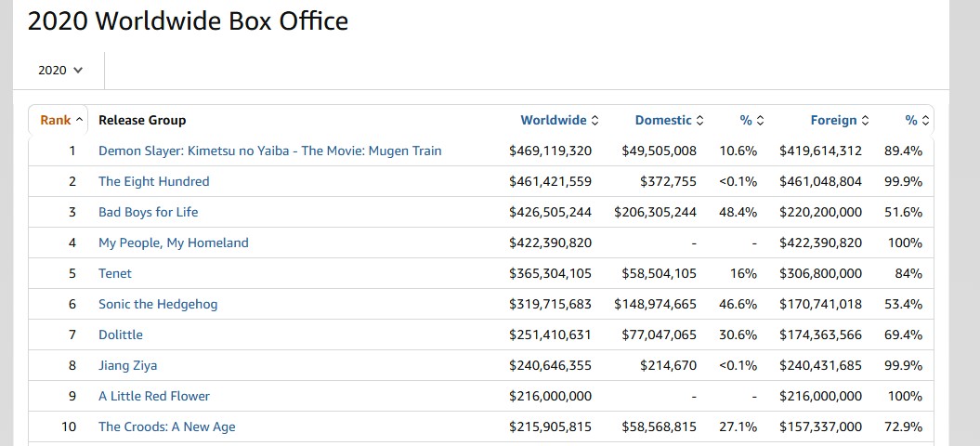Open The Eight Hundred movie page
Image resolution: width=980 pixels, height=446 pixels.
pyautogui.click(x=154, y=181)
